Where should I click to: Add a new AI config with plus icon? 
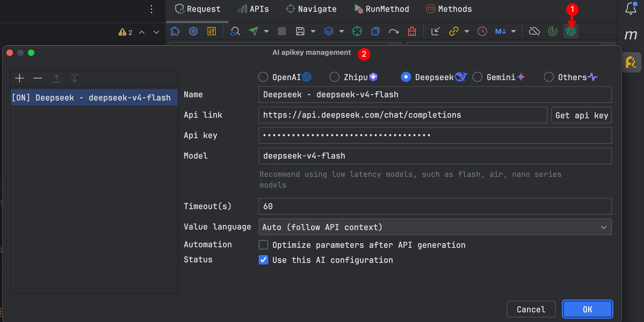point(20,78)
